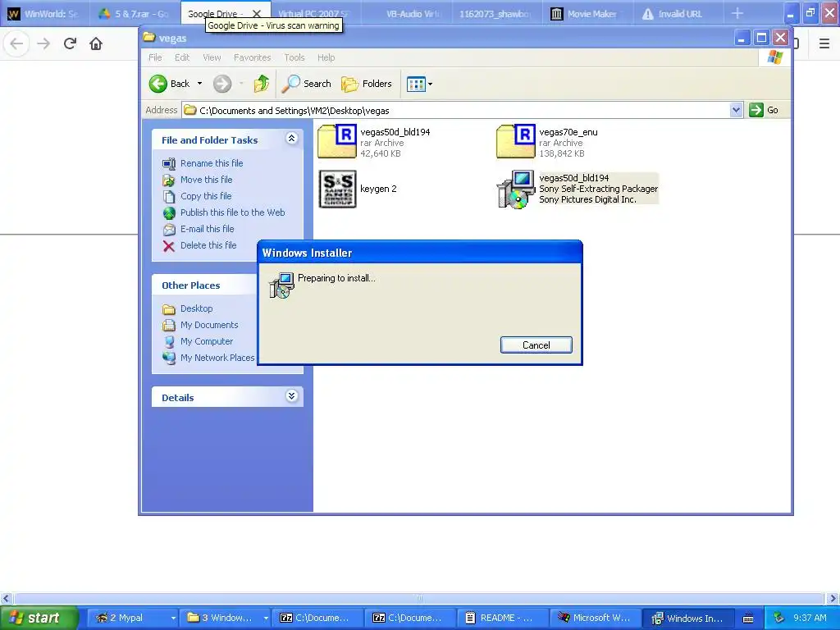
Task: Click Move this file
Action: click(x=206, y=180)
